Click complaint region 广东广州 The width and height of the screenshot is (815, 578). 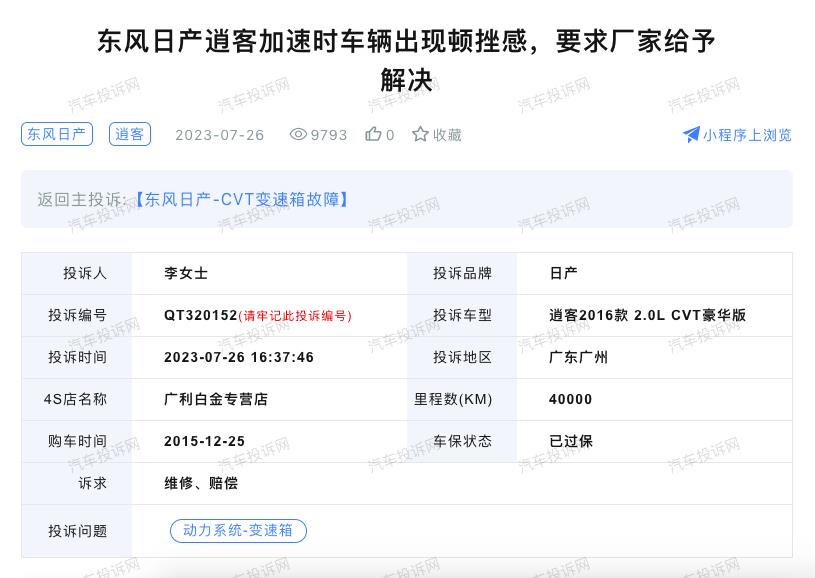click(x=579, y=358)
